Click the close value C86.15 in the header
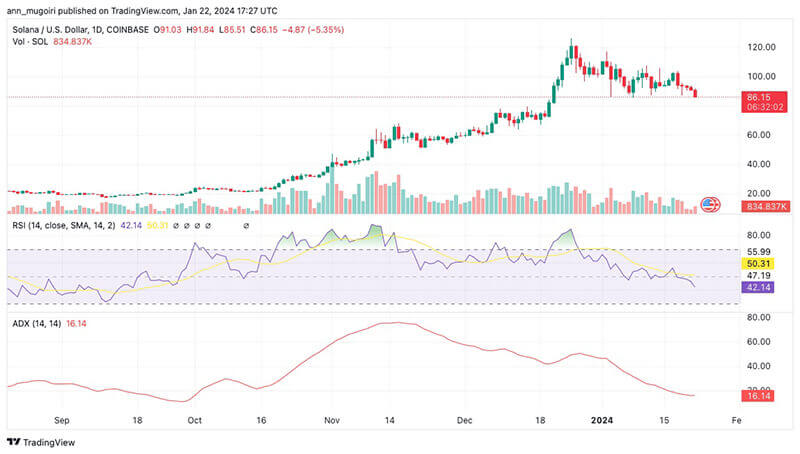 pos(264,30)
